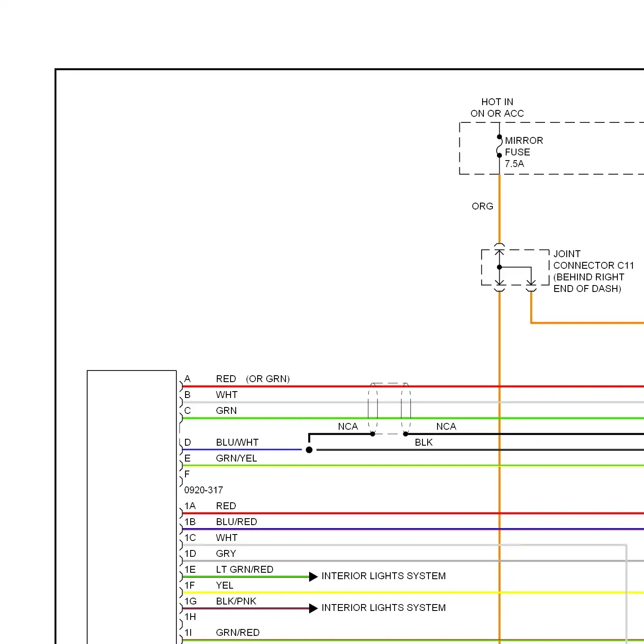Click the junction dot inside joint connector C11
644x644 pixels.
[x=499, y=267]
